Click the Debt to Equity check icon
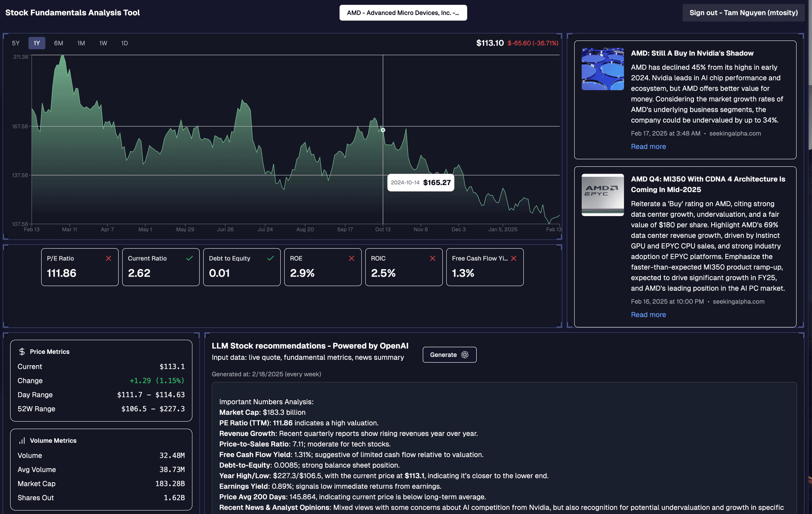 271,258
